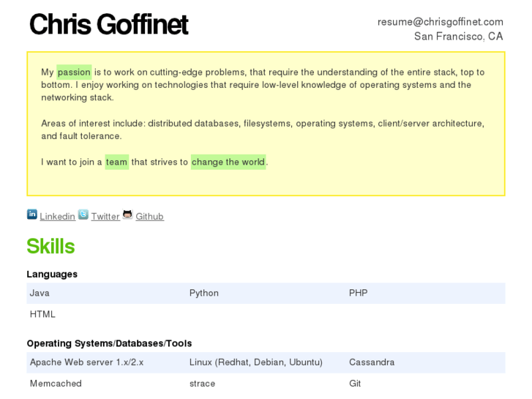Click the Twitter bird icon
532x399 pixels.
83,215
